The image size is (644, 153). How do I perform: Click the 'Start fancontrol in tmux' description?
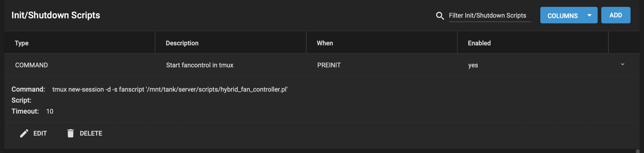coord(200,65)
